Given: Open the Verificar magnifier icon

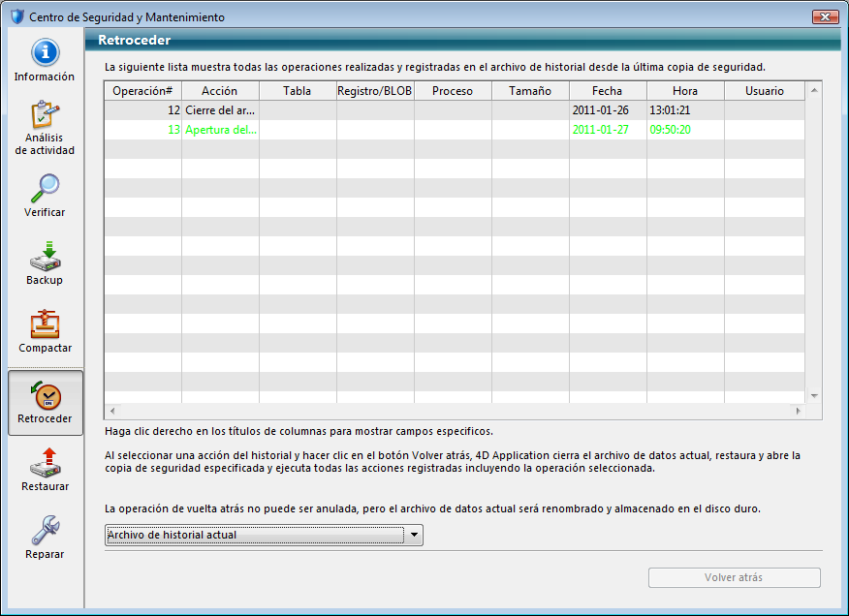Looking at the screenshot, I should click(x=45, y=189).
